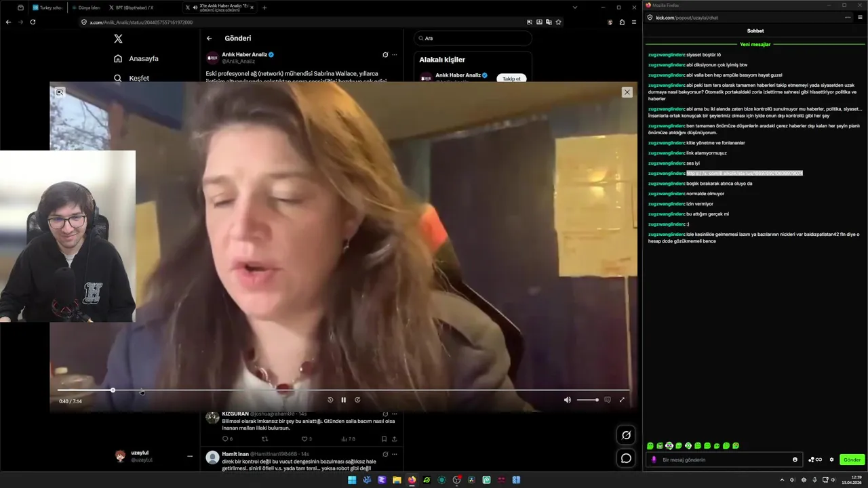Viewport: 868px width, 488px height.
Task: Open the highlighted link in Kick chat
Action: click(x=745, y=174)
